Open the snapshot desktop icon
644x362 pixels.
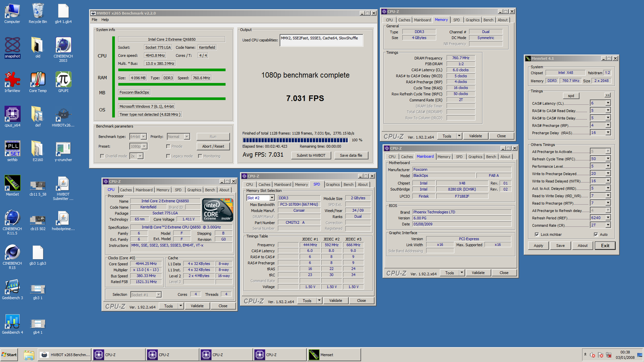[x=12, y=48]
